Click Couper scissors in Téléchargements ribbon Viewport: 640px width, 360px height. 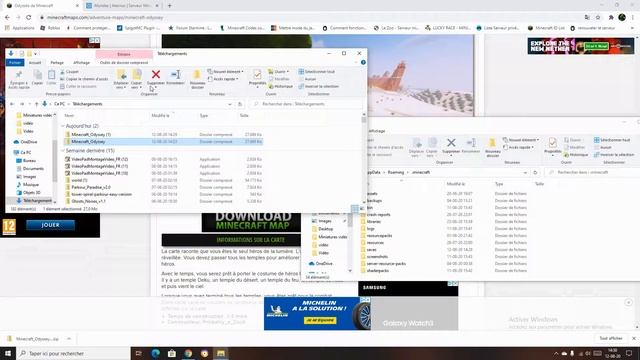click(x=69, y=72)
